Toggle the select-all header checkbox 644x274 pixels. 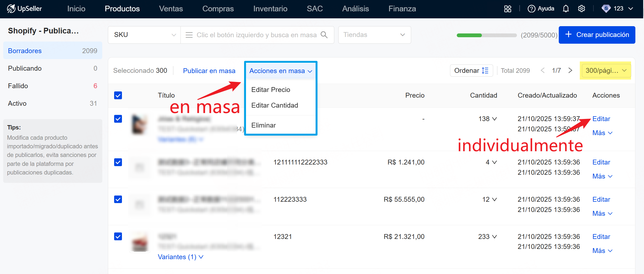[118, 95]
